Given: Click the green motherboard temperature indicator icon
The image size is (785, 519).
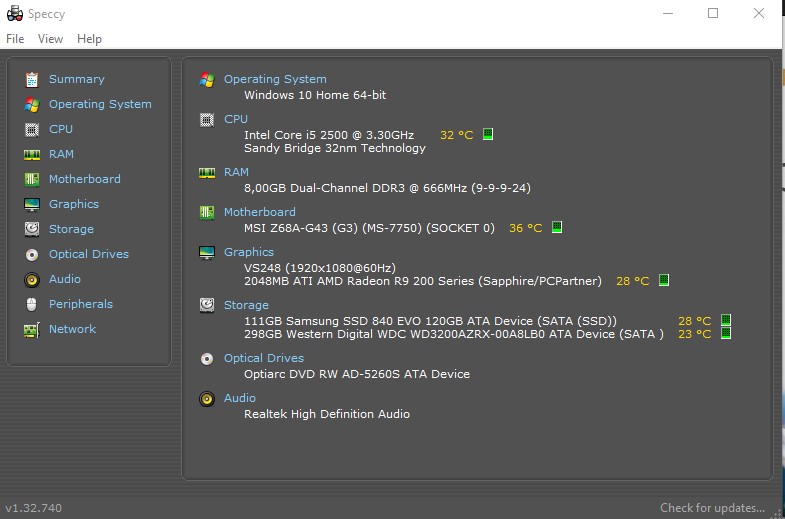Looking at the screenshot, I should click(557, 227).
